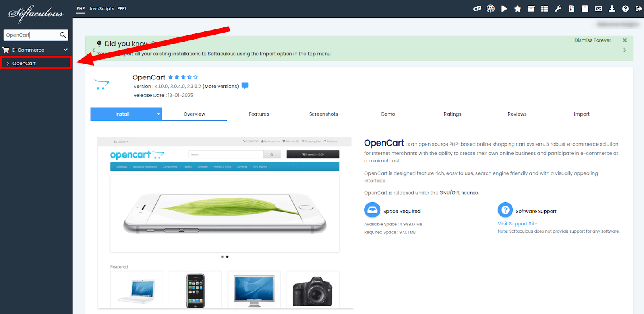
Task: Show previous tip with left chevron
Action: tap(93, 50)
